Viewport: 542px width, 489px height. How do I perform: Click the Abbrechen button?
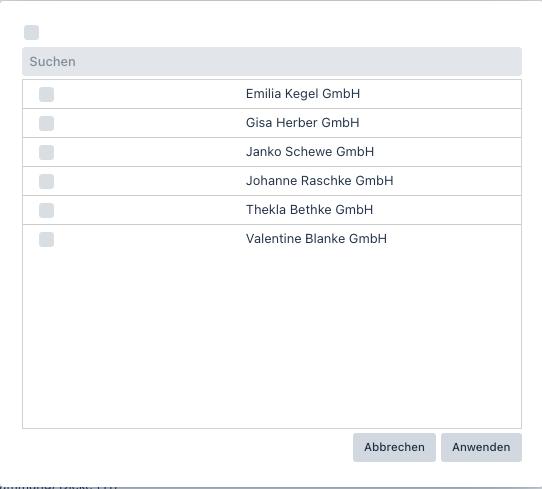pos(394,447)
